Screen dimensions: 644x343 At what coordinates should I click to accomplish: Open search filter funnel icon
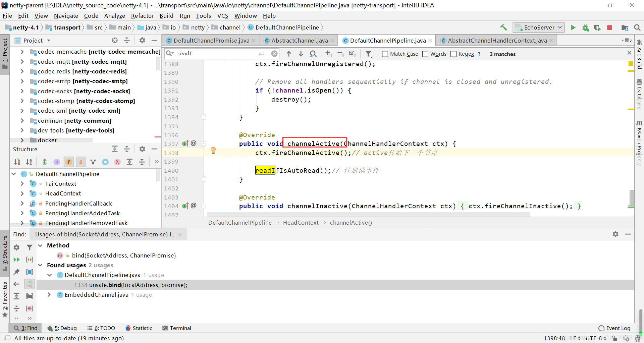(369, 54)
